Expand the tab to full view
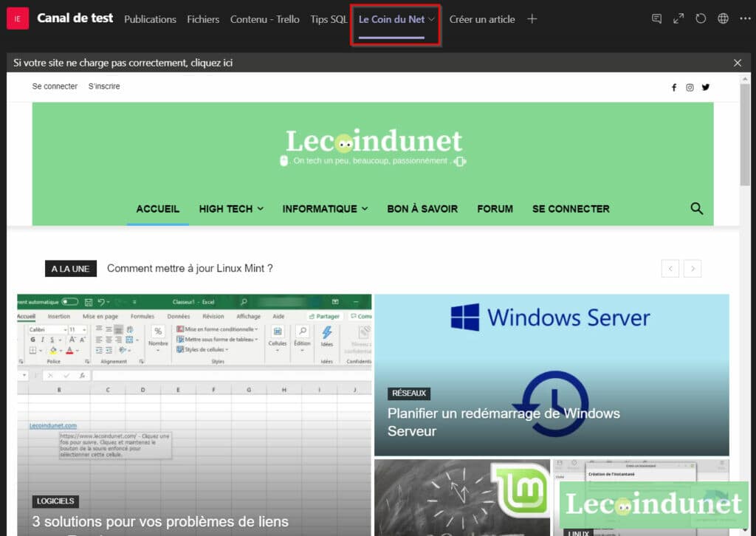The width and height of the screenshot is (756, 536). click(x=678, y=18)
